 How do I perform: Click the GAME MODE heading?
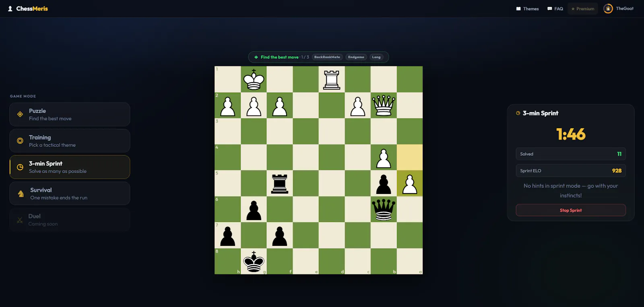(x=23, y=96)
